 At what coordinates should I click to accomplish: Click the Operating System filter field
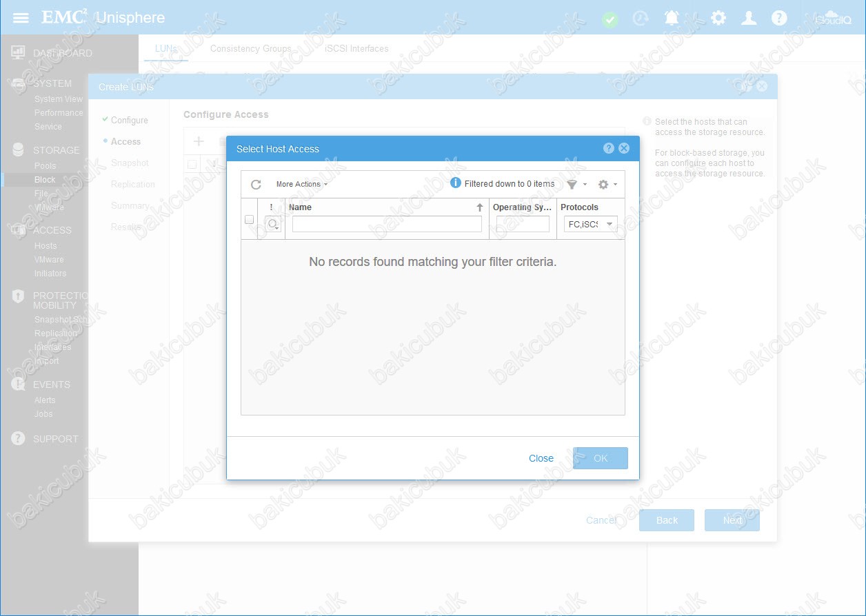(523, 224)
